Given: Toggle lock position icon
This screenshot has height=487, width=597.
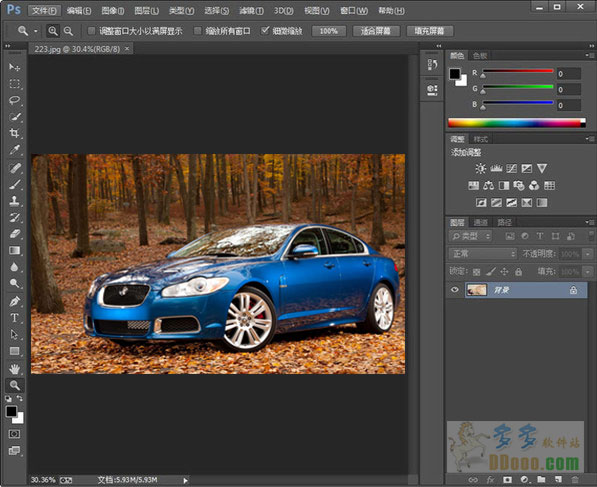Looking at the screenshot, I should pos(504,271).
